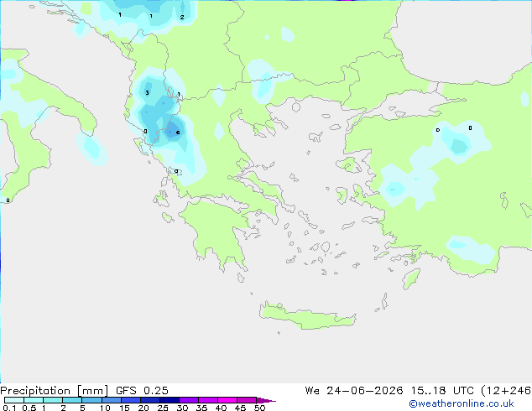Viewport: 532px width, 411px height.
Task: Click the 'GFS 0.25' model label
Action: tap(142, 391)
